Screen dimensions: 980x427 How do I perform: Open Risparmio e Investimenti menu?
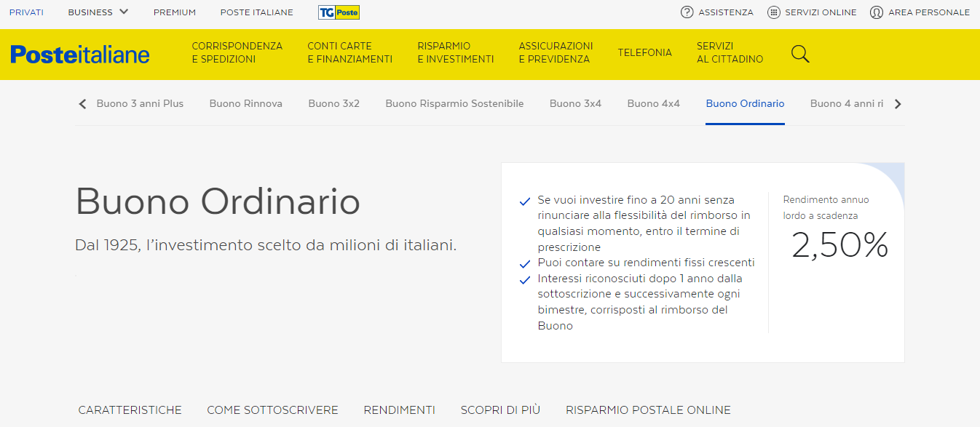click(455, 53)
